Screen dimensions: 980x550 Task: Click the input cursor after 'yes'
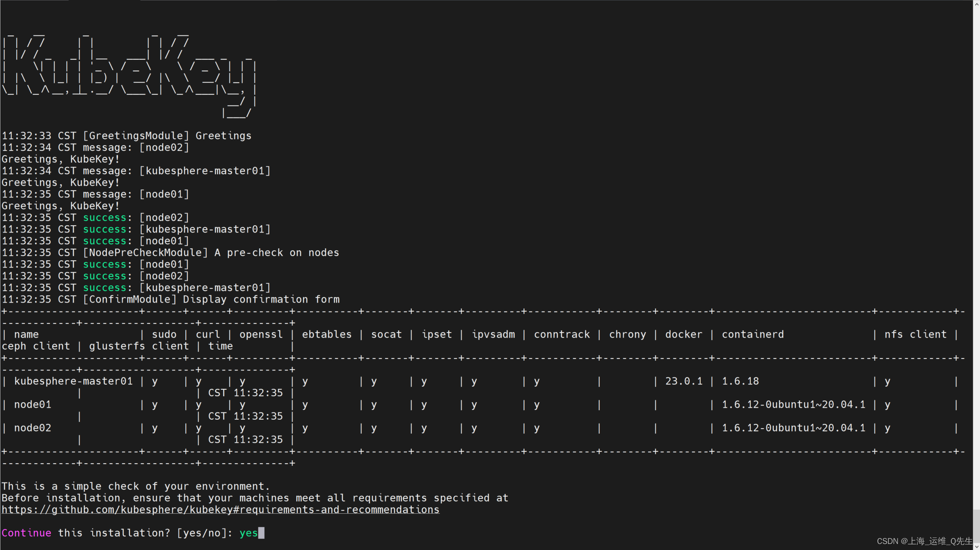pyautogui.click(x=261, y=533)
